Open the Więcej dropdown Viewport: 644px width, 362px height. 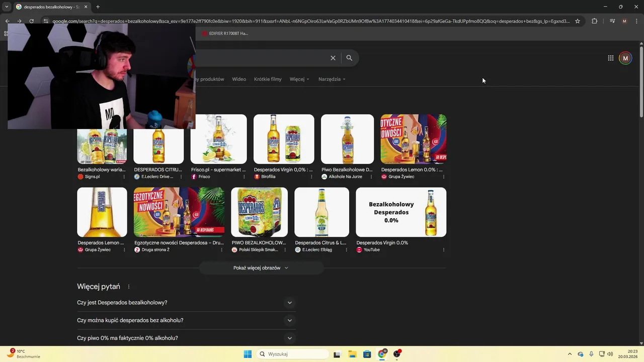point(299,79)
